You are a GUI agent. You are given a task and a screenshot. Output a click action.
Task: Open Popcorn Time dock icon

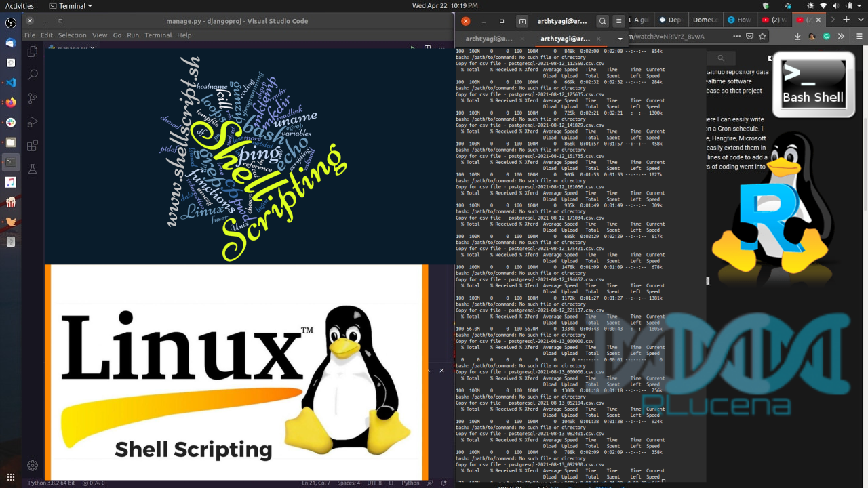pos(11,202)
